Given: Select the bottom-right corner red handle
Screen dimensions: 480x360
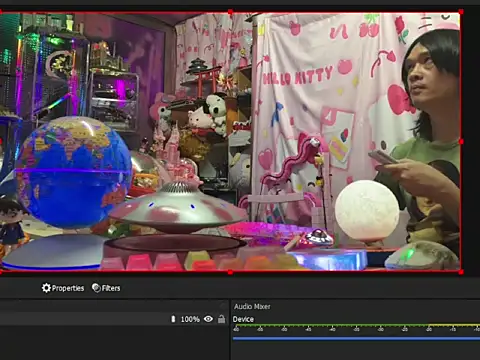Looking at the screenshot, I should [x=461, y=272].
